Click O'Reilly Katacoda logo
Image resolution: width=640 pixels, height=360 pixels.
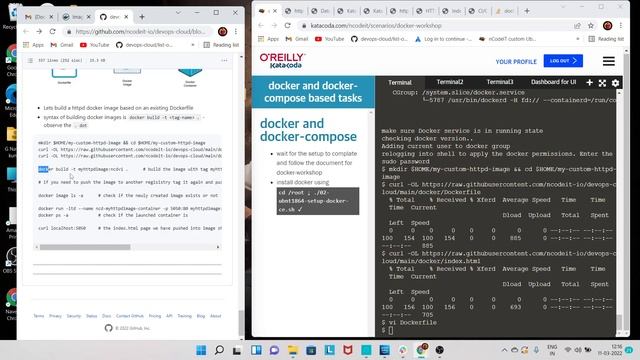(282, 61)
